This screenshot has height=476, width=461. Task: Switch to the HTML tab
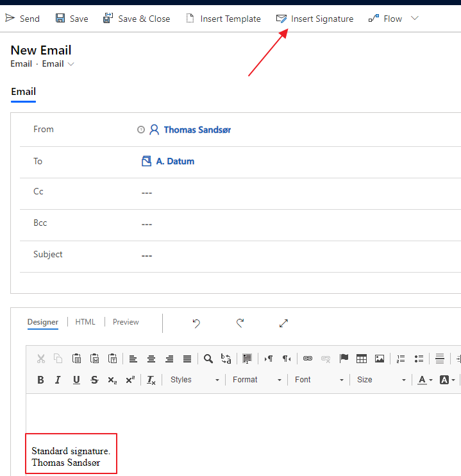pyautogui.click(x=85, y=322)
